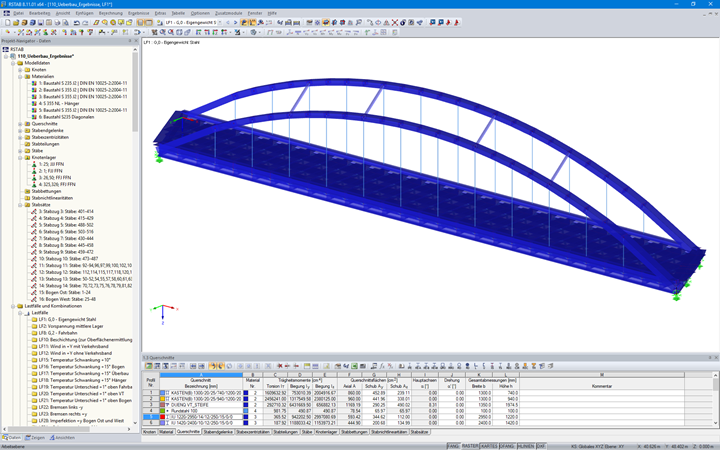
Task: Select row header 3 in Querschnitte table
Action: point(151,405)
